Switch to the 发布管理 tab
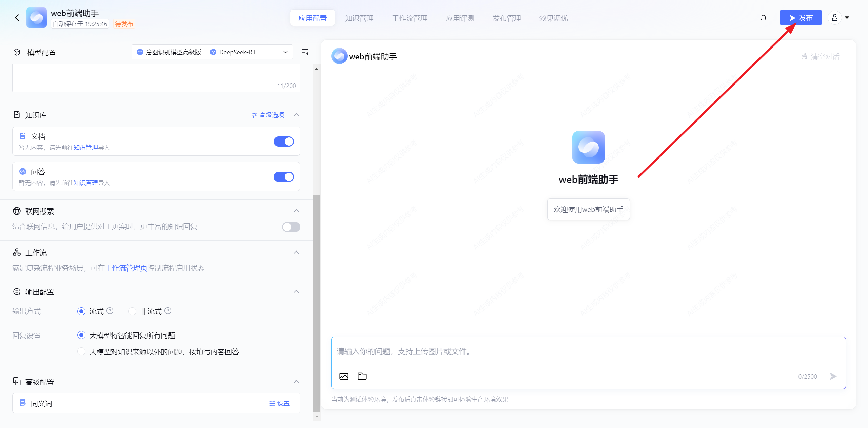This screenshot has height=428, width=868. coord(507,18)
